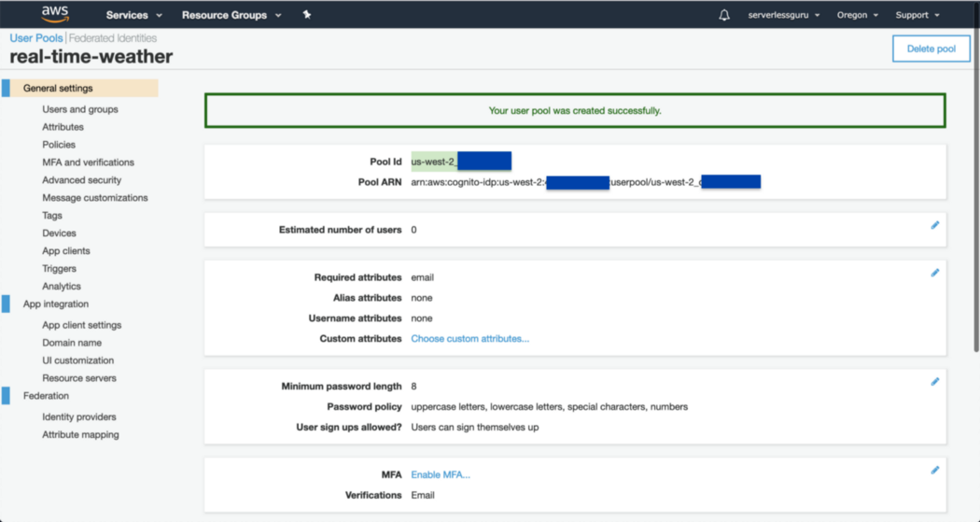Click the Enable MFA link
Viewport: 980px width, 522px height.
[x=441, y=474]
